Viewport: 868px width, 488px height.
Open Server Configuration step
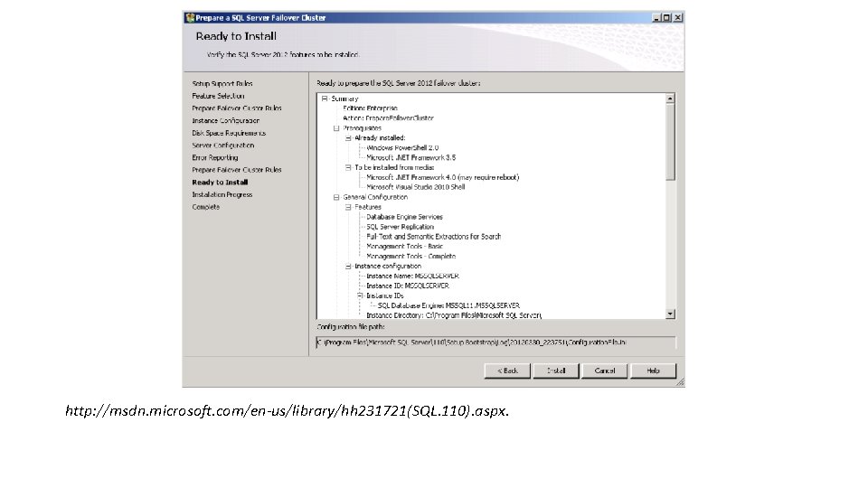(222, 145)
